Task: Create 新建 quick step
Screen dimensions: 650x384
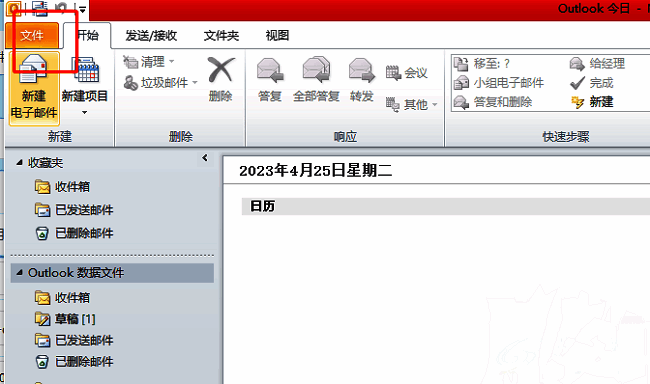Action: [592, 102]
